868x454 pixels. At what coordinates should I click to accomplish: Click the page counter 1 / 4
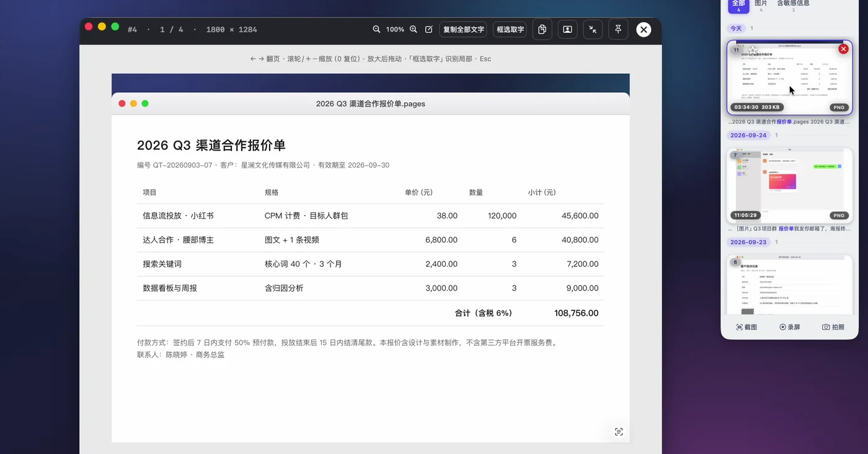point(172,29)
